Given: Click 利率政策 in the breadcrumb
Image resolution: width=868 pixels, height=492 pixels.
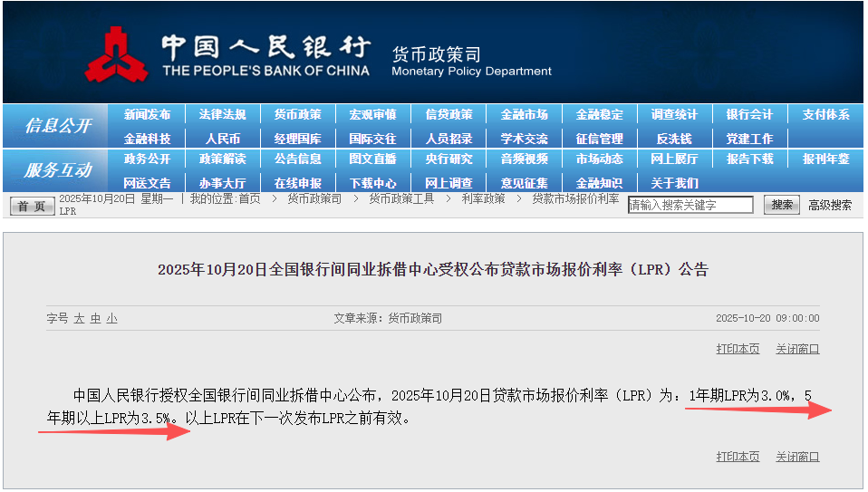Looking at the screenshot, I should tap(483, 198).
